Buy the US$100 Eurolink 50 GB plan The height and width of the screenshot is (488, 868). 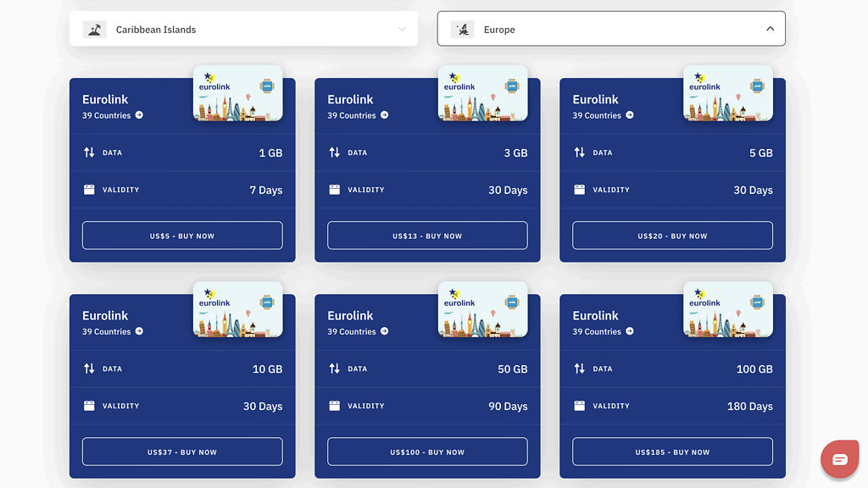[427, 452]
